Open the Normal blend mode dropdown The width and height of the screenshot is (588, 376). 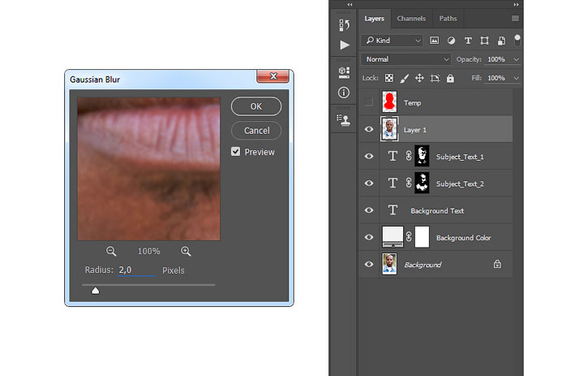coord(406,59)
